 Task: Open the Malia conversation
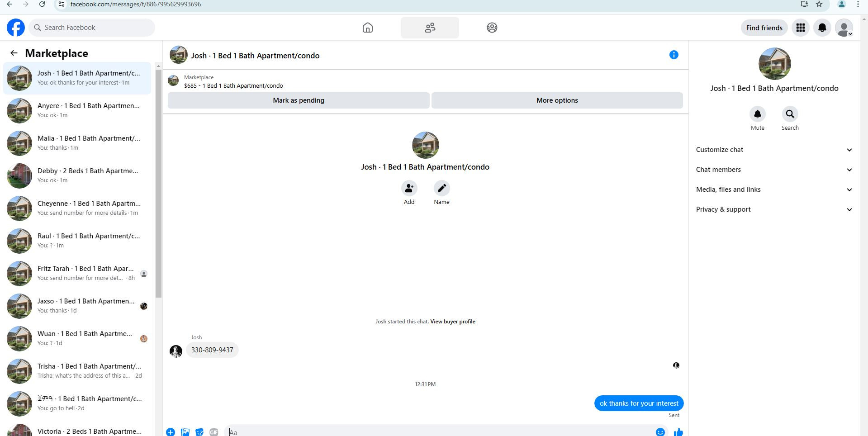click(x=77, y=143)
